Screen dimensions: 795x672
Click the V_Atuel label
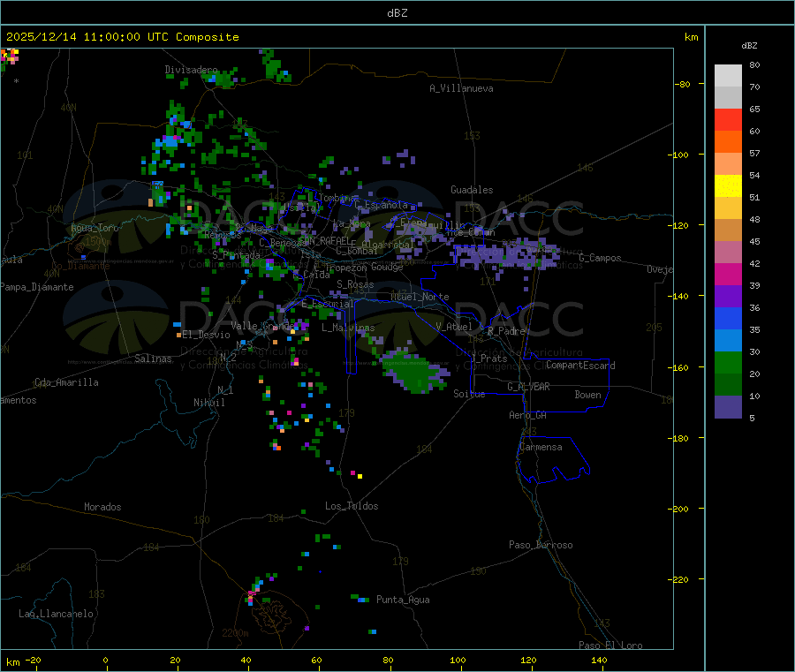(x=454, y=327)
